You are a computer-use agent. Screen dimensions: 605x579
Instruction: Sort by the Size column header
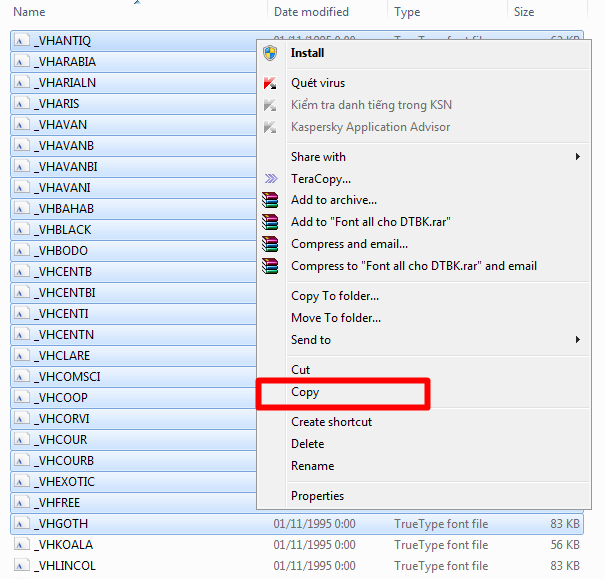coord(524,12)
